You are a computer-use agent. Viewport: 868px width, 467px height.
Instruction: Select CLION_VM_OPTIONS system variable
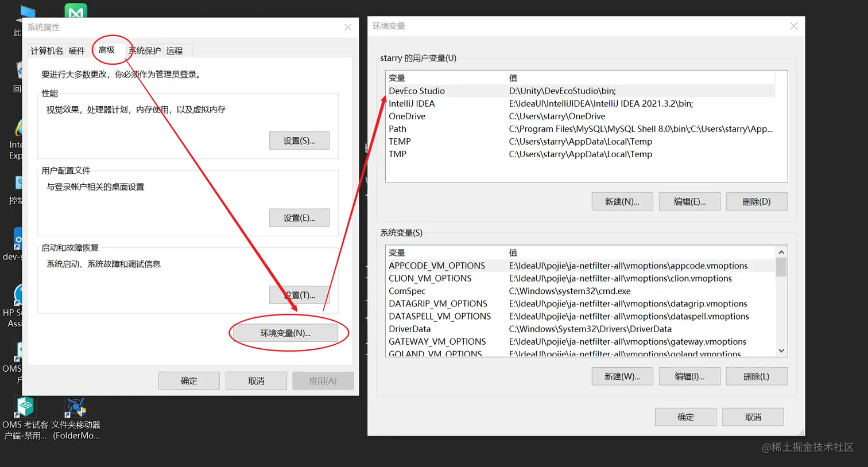click(580, 278)
